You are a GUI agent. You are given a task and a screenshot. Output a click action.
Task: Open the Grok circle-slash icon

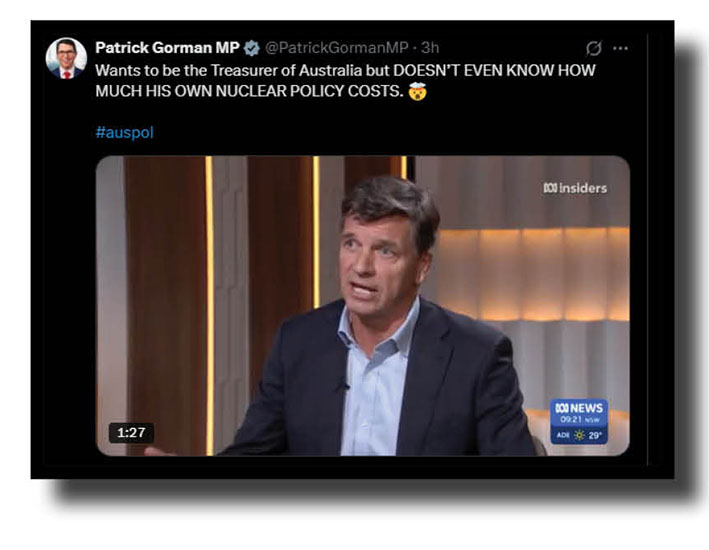(x=593, y=48)
